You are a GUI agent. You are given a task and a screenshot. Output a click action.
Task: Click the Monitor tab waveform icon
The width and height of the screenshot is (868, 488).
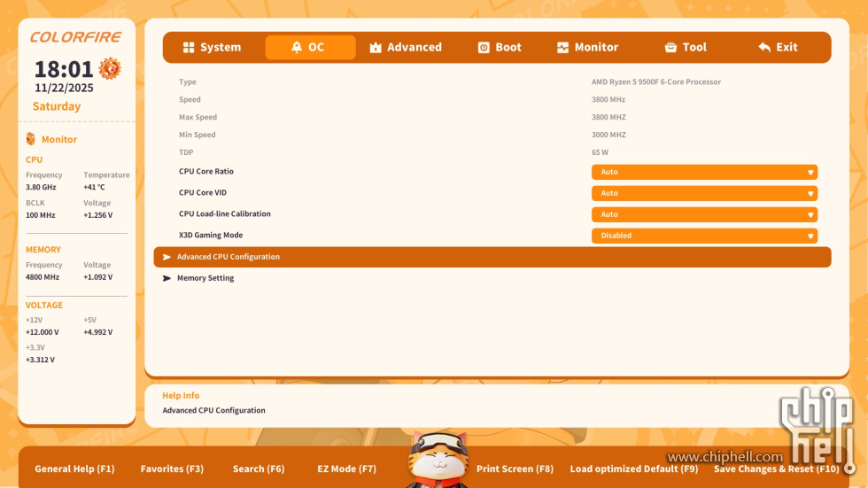pos(562,48)
